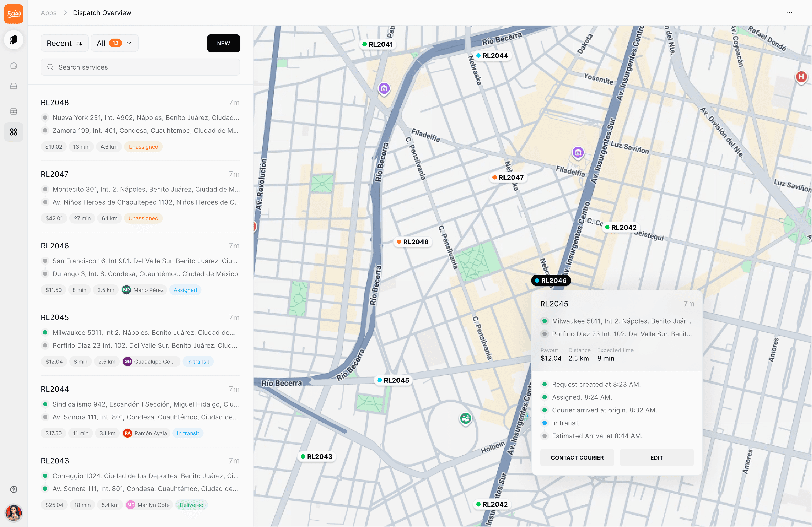Select Sindicalismo 942 address in RL2044
The image size is (812, 527).
(x=146, y=404)
